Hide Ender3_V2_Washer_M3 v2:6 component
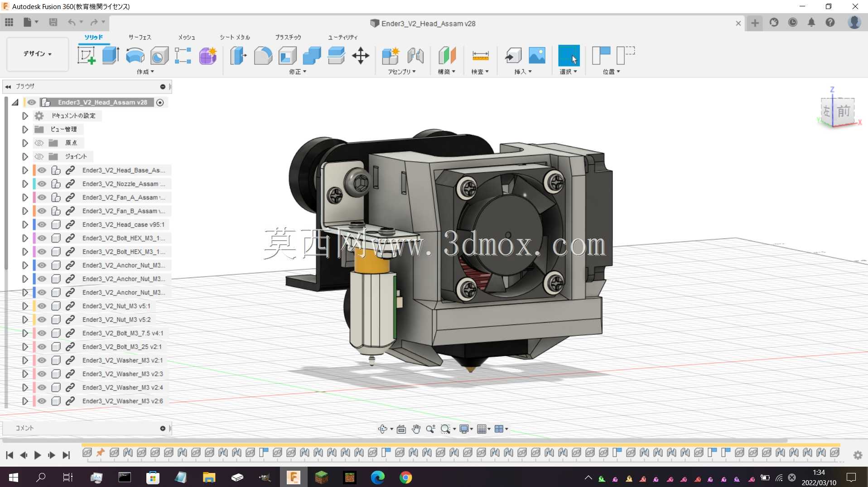 (x=42, y=401)
